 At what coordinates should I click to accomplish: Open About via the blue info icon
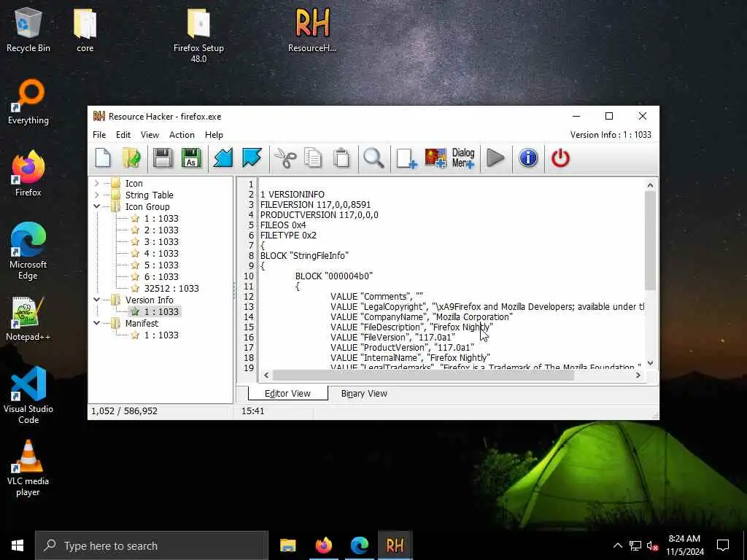pos(528,158)
